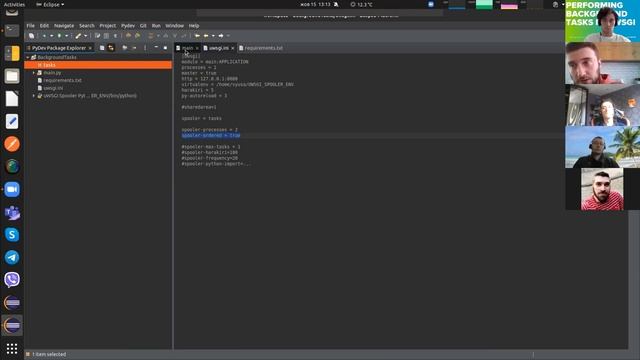Select uwsgi.ini in Package Explorer
Screen dimensions: 640x360
click(x=53, y=88)
